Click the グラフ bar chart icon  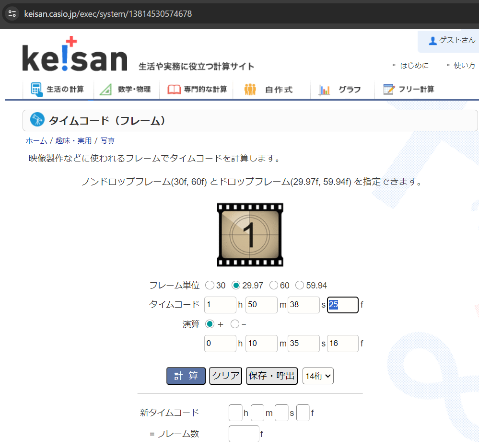click(x=325, y=90)
